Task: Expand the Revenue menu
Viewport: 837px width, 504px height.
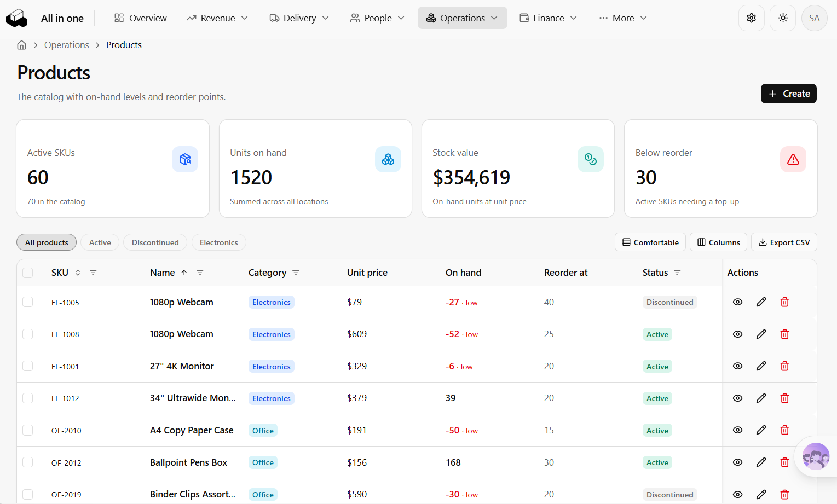Action: (217, 18)
